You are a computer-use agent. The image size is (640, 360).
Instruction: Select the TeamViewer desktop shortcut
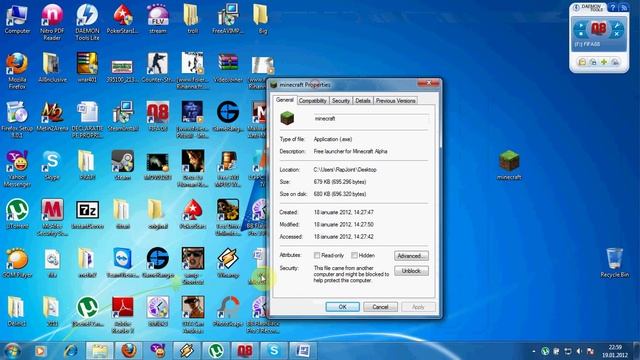click(122, 263)
